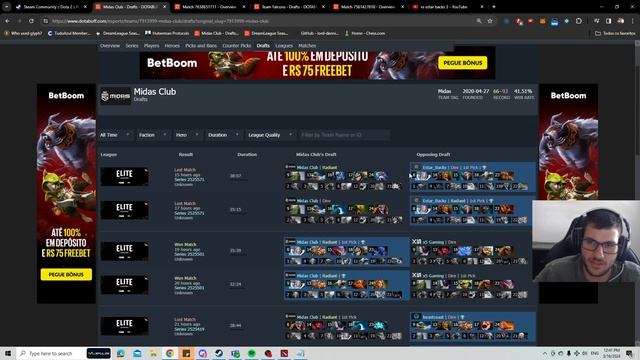Viewport: 640px width, 360px height.
Task: Open the Won Match from 19 hours ago
Action: [185, 244]
